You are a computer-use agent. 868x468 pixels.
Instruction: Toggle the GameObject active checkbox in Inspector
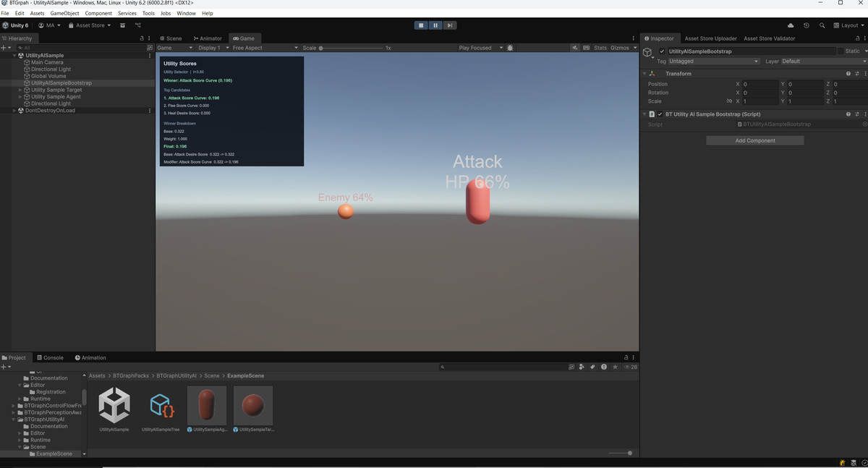[x=661, y=51]
